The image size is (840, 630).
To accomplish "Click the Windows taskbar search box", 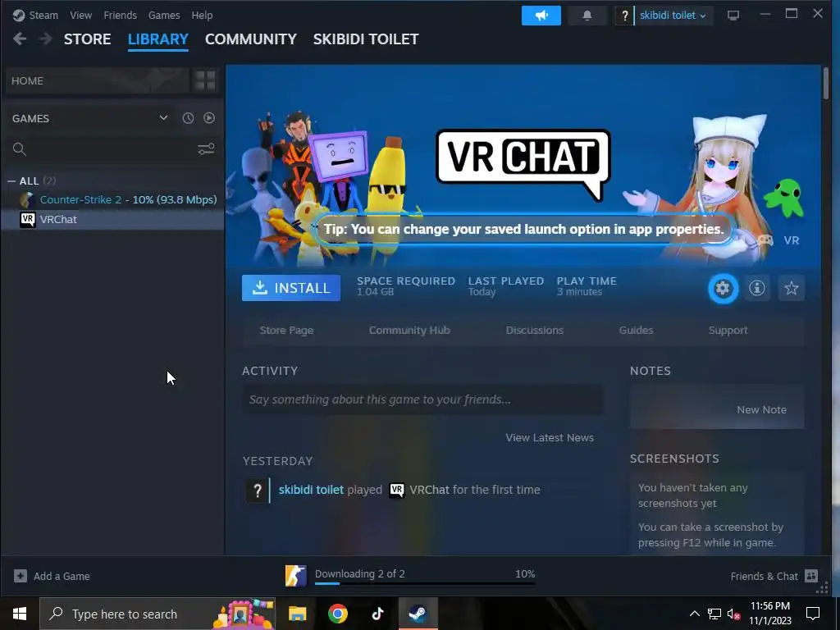I will click(x=157, y=614).
